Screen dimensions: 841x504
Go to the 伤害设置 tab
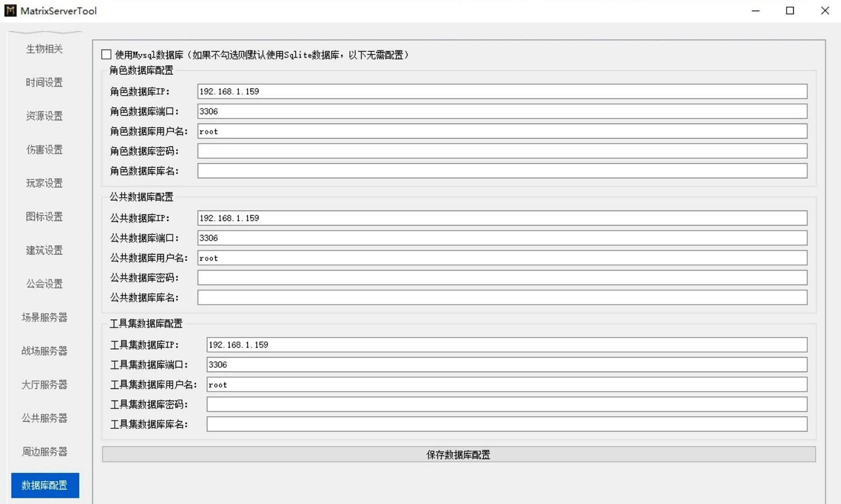point(44,150)
